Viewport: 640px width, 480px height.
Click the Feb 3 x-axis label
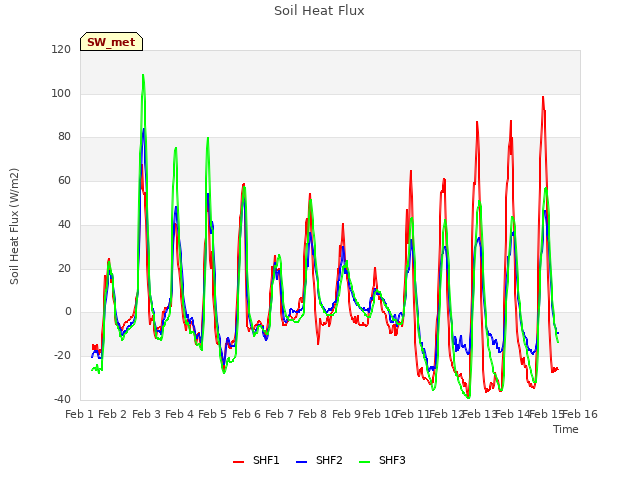click(146, 414)
